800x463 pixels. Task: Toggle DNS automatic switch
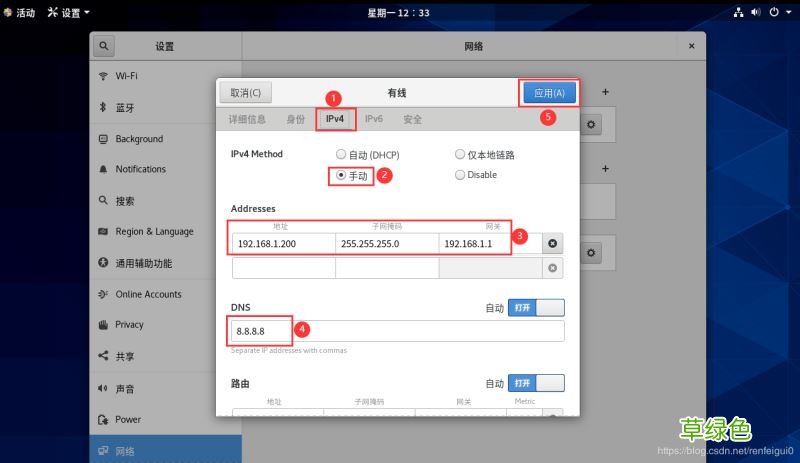pyautogui.click(x=536, y=308)
